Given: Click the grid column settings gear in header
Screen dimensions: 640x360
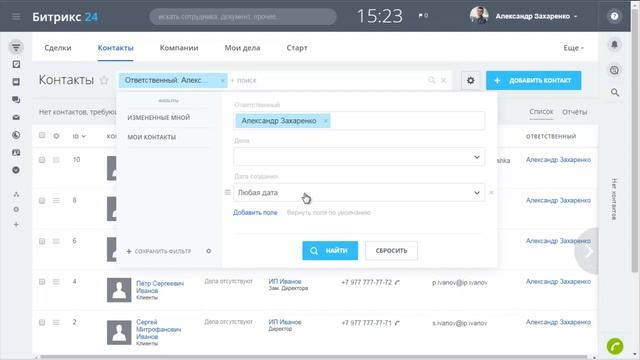Looking at the screenshot, I should click(x=56, y=136).
